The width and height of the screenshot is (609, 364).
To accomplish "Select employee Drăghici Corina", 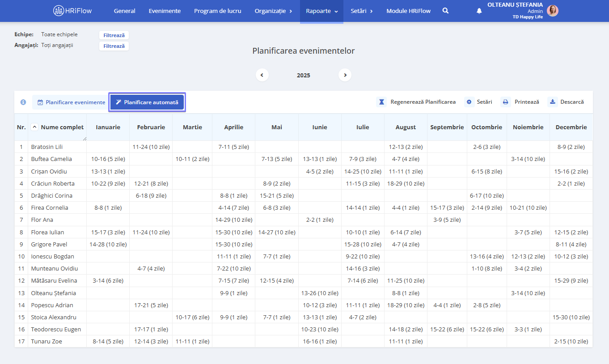I will 52,195.
